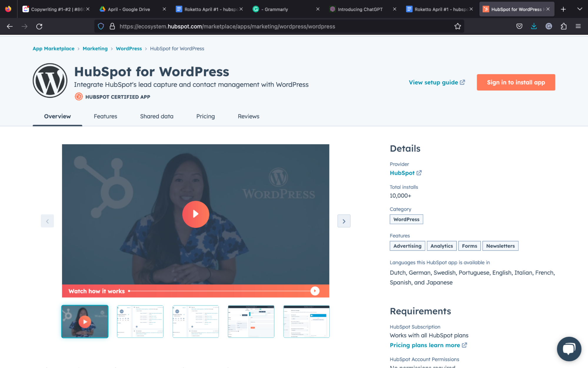Screen dimensions: 588x368
Task: Click the Forms feature tag
Action: [469, 246]
